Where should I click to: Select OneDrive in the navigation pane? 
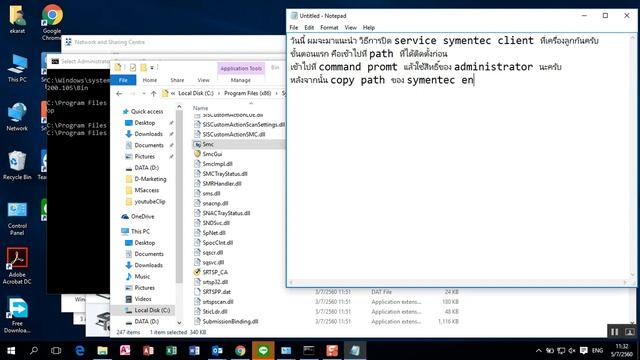142,216
